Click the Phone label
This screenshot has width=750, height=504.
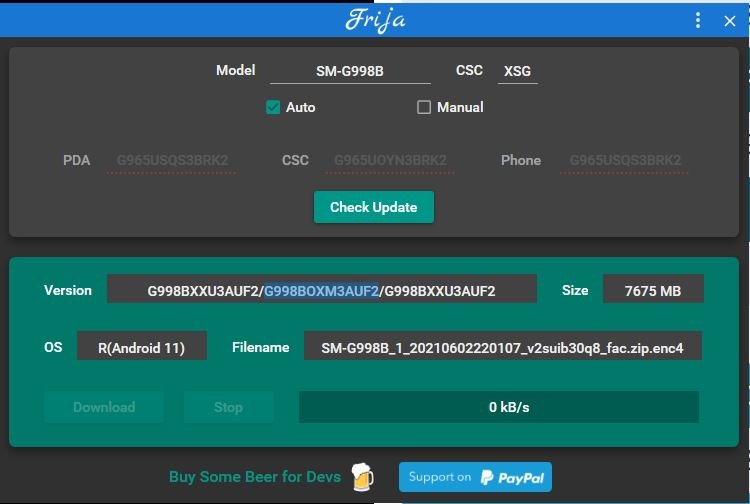(x=521, y=160)
